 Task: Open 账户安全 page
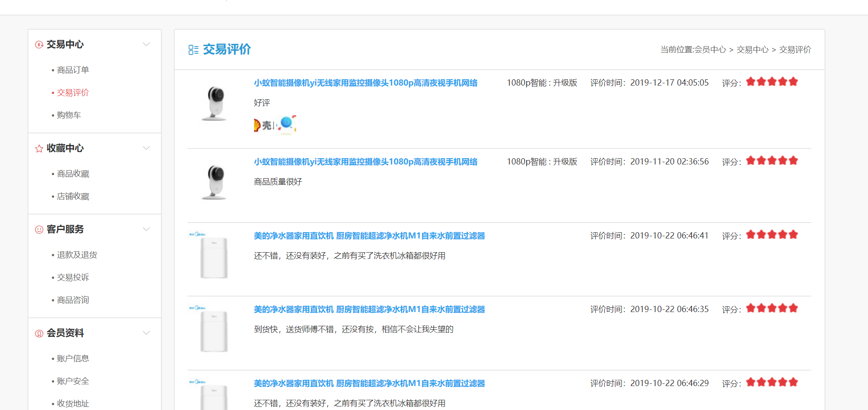tap(73, 381)
